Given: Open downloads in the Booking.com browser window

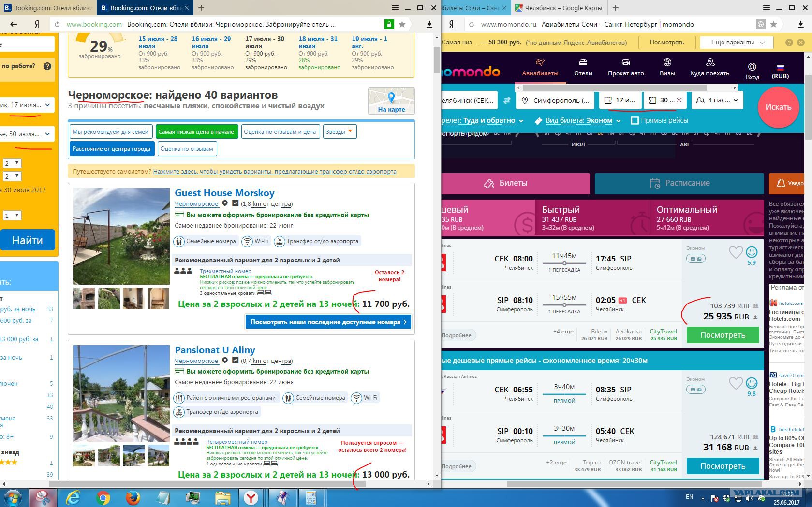Looking at the screenshot, I should (429, 24).
